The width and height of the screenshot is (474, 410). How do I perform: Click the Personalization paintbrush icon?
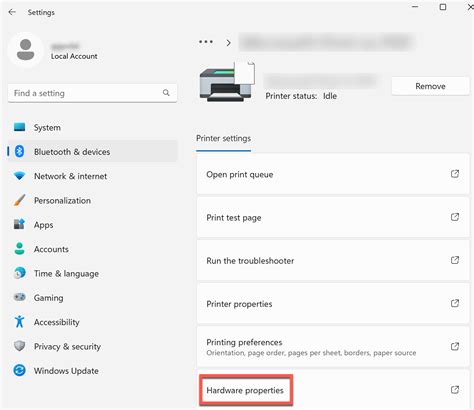[x=19, y=200]
